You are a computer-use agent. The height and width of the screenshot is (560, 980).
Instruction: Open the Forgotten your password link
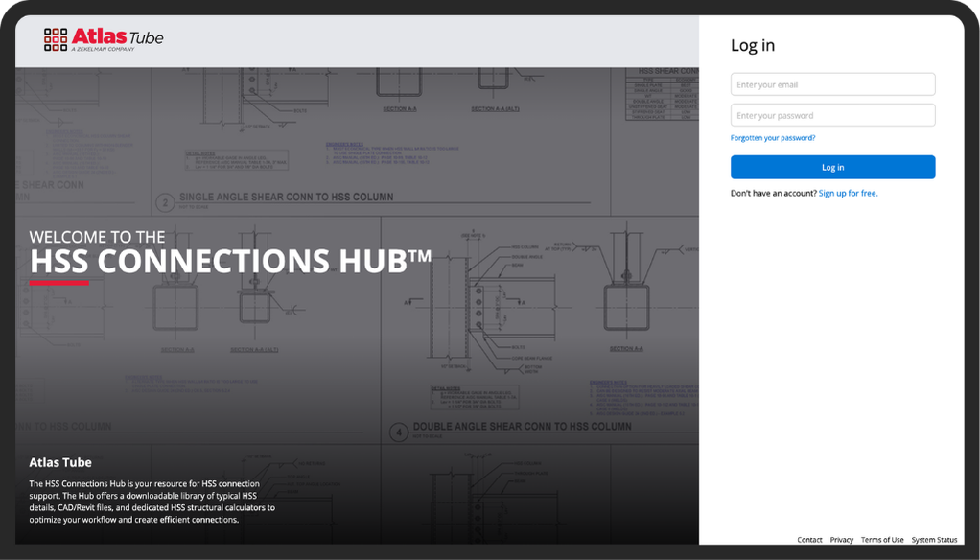click(x=773, y=138)
